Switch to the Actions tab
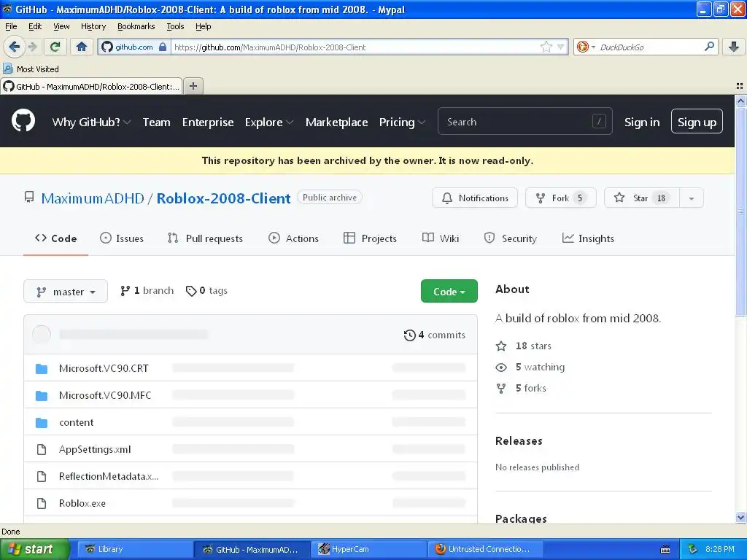 coord(293,238)
